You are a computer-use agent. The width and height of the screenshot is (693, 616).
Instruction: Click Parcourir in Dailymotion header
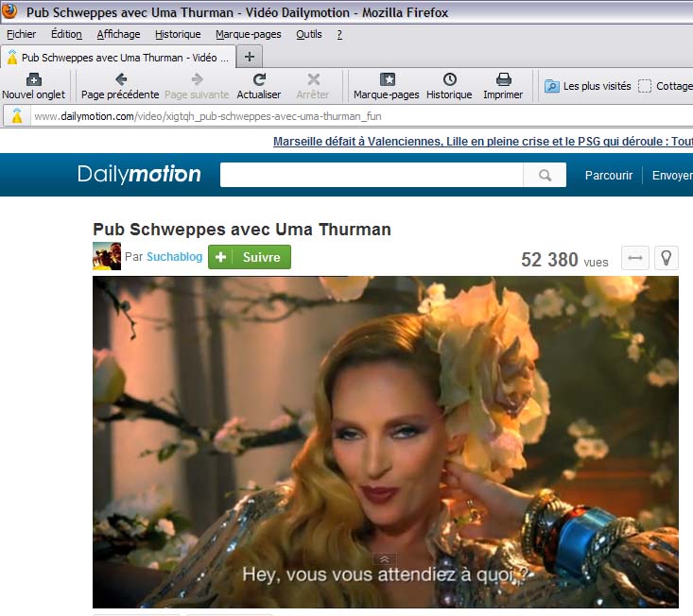609,176
